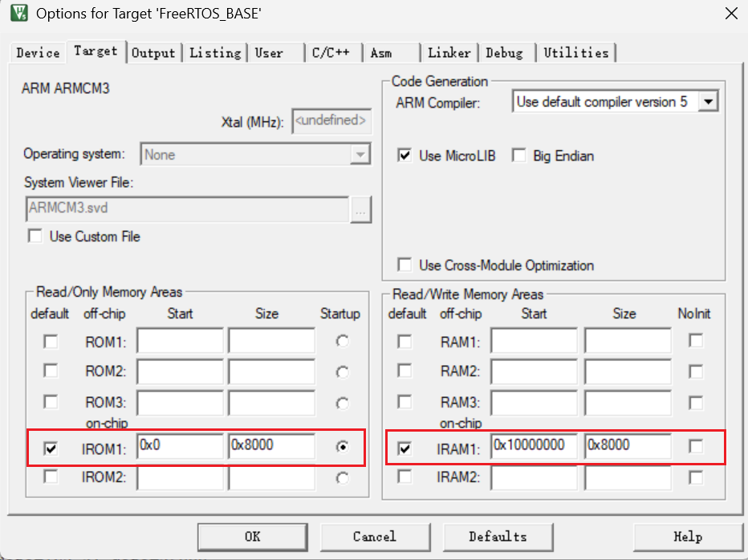Toggle the Use MicroLIB checkbox
Screen dimensions: 748x560
[404, 156]
